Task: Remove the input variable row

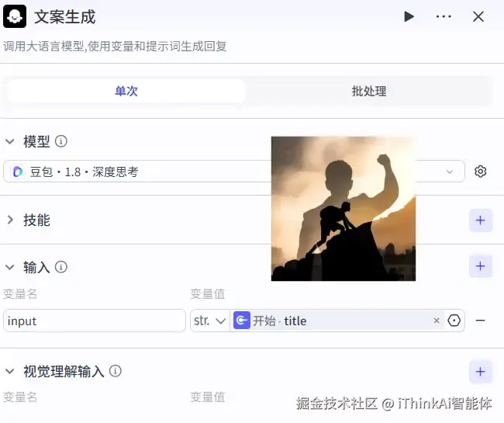Action: tap(480, 321)
